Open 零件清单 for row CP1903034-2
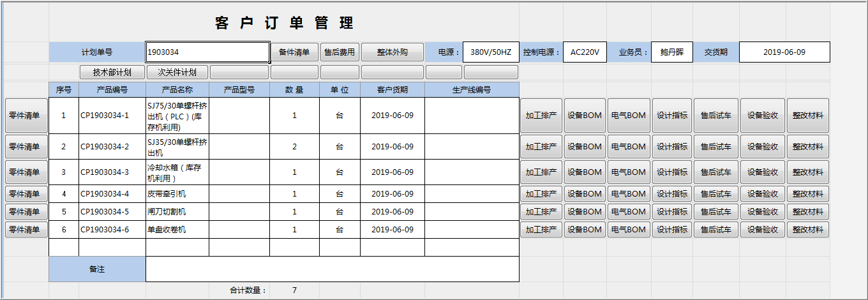Image resolution: width=868 pixels, height=300 pixels. 26,147
